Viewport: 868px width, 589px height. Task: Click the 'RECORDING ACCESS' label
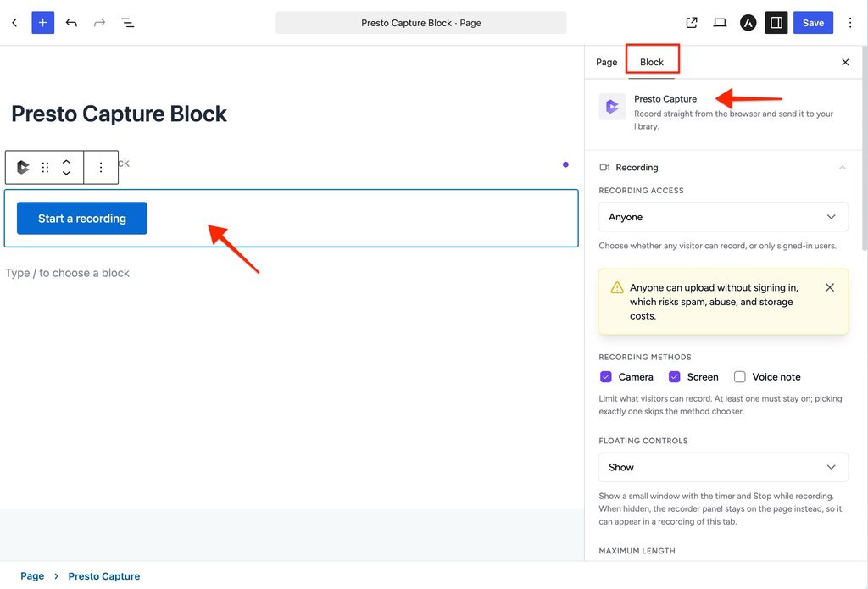pyautogui.click(x=641, y=191)
